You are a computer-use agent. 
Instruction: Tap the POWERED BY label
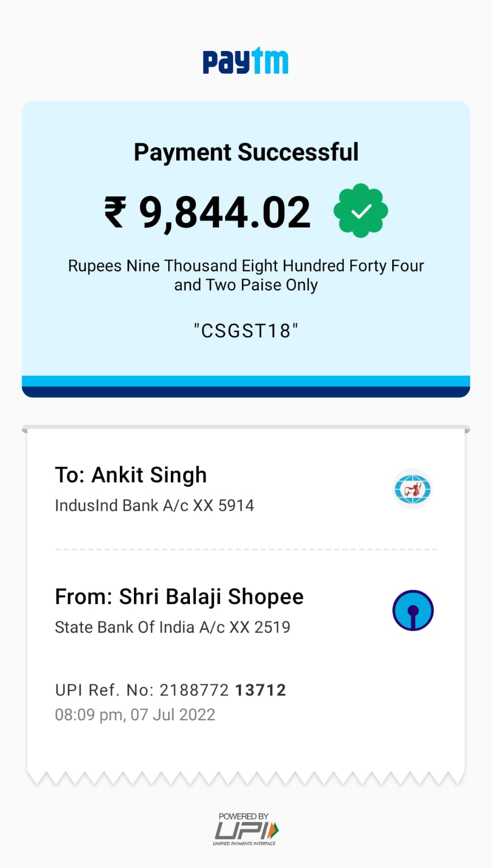[x=244, y=816]
